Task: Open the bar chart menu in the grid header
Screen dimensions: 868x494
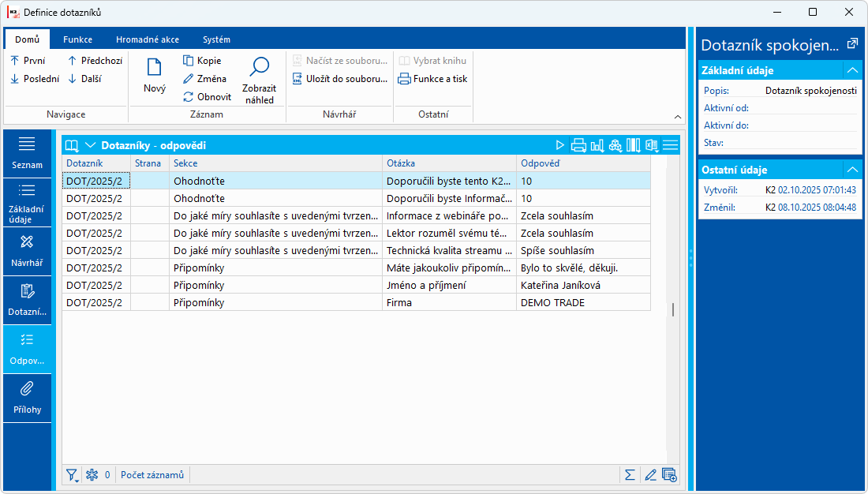Action: click(597, 145)
